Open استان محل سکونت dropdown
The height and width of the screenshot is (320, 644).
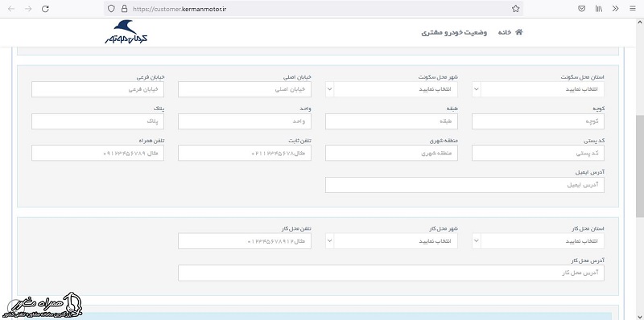coord(538,89)
